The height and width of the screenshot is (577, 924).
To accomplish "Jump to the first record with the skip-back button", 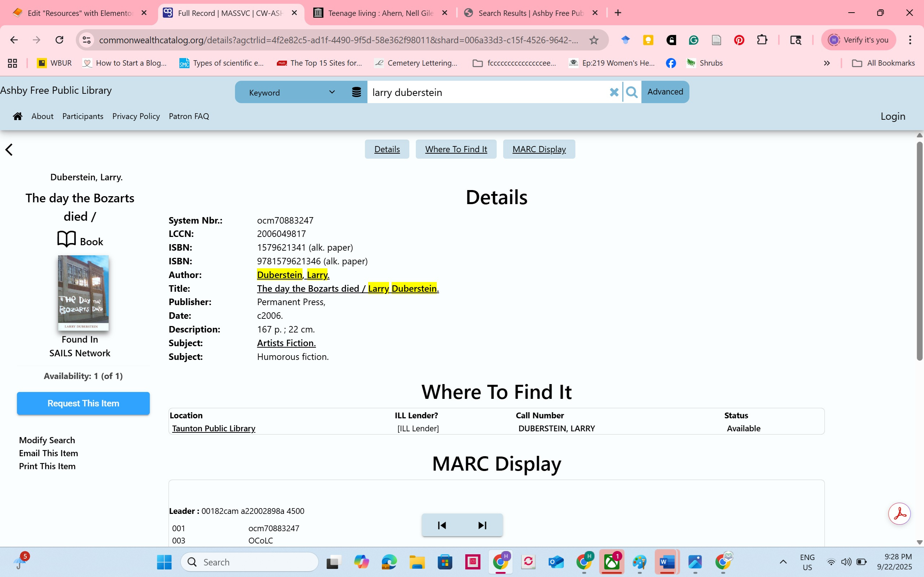I will [442, 525].
